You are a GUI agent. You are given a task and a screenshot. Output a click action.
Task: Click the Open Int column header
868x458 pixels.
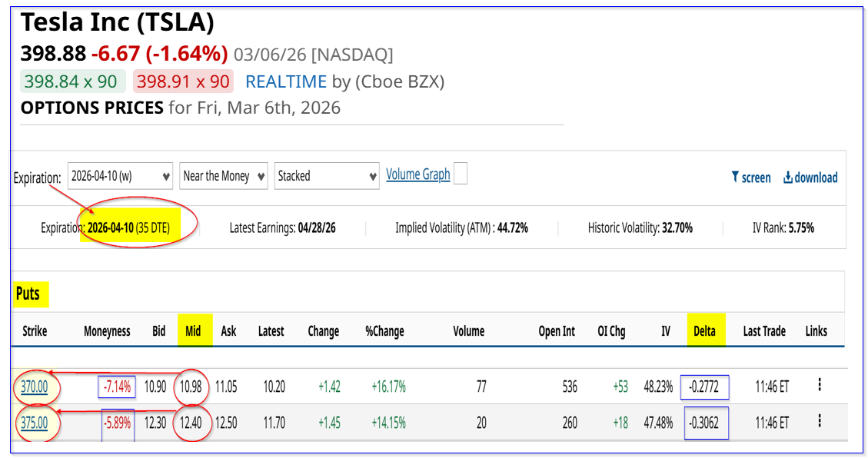click(557, 331)
